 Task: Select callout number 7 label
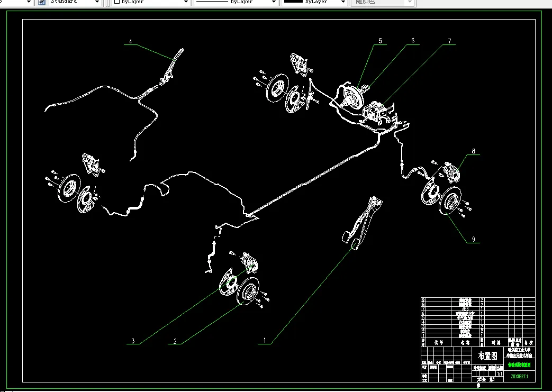[x=449, y=41]
